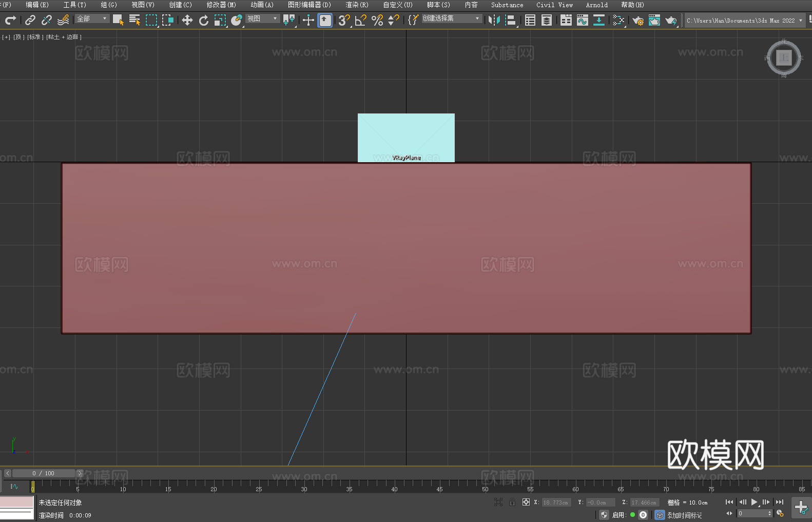Open 编辑(E) menu
The height and width of the screenshot is (522, 812).
[37, 5]
